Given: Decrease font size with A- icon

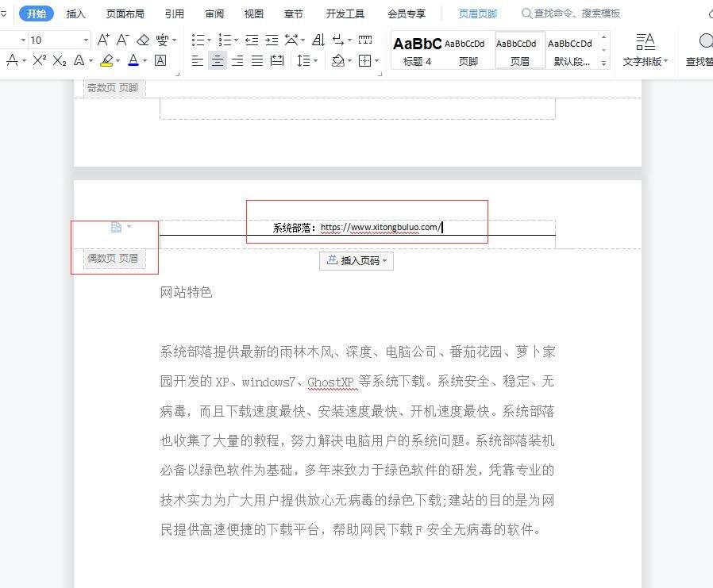Looking at the screenshot, I should (122, 40).
